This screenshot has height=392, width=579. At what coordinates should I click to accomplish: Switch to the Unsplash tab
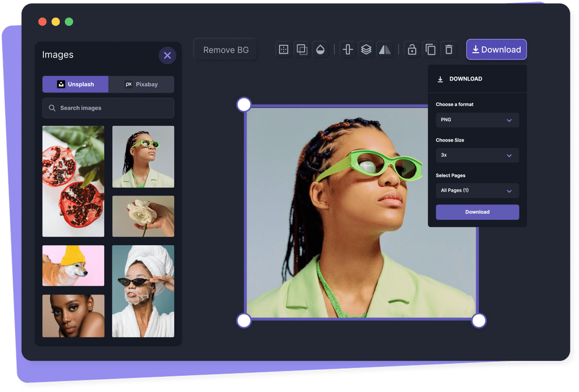pyautogui.click(x=76, y=84)
